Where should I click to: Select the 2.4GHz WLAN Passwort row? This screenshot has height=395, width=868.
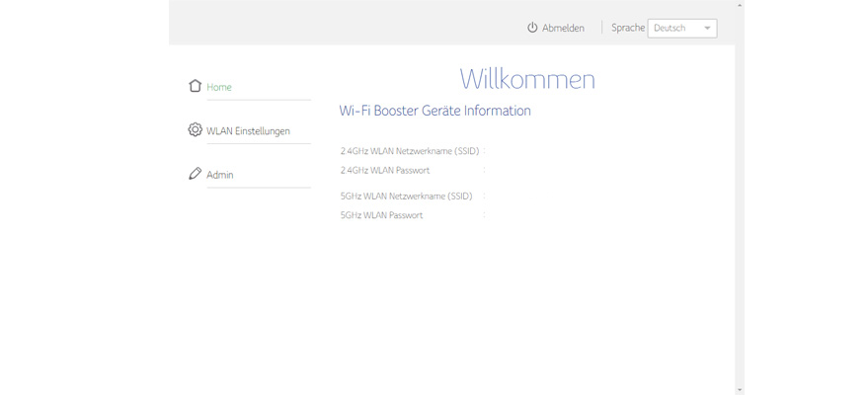tap(385, 170)
